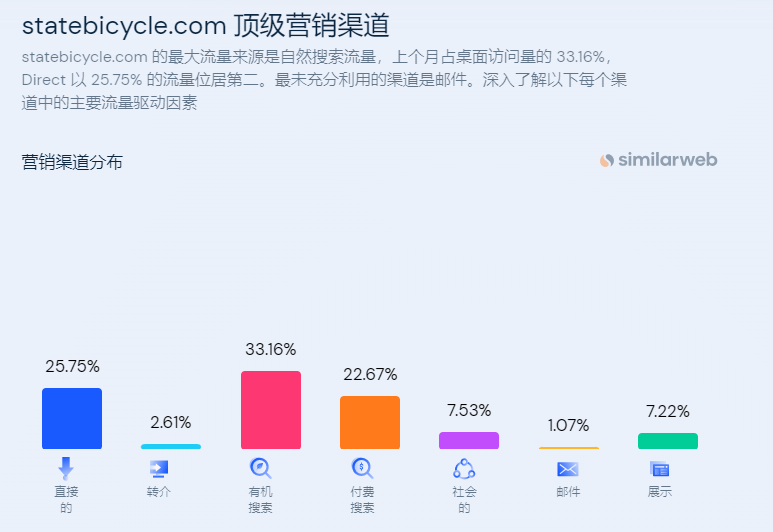Screen dimensions: 773x532
Task: Click the Display ads icon
Action: click(x=659, y=469)
